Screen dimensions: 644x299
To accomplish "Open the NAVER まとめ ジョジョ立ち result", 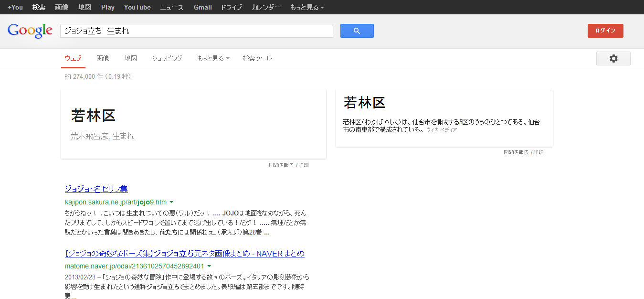I will [x=184, y=253].
